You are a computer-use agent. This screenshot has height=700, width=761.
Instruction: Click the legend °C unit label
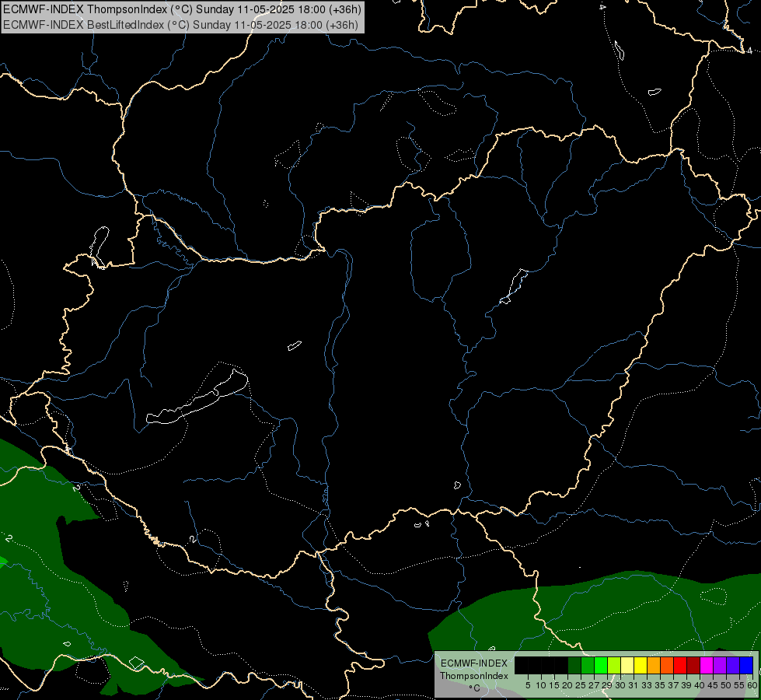point(474,688)
